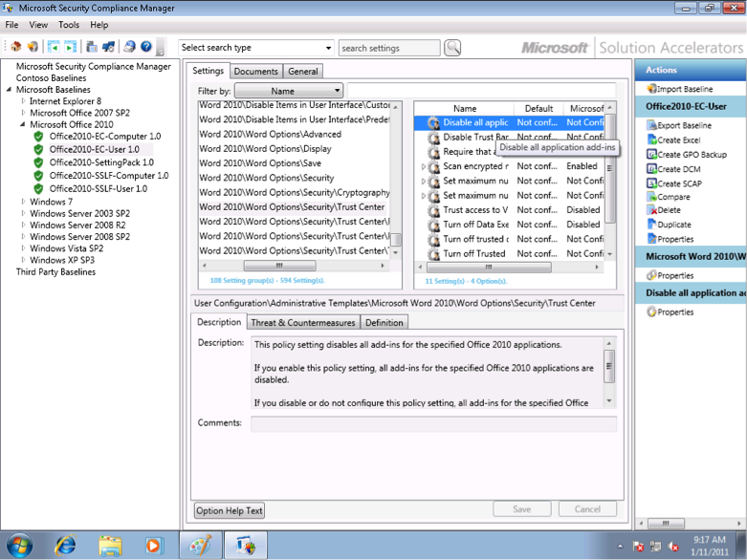Select Word 2010\Word Options\Advanced group
This screenshot has width=747, height=560.
click(270, 134)
